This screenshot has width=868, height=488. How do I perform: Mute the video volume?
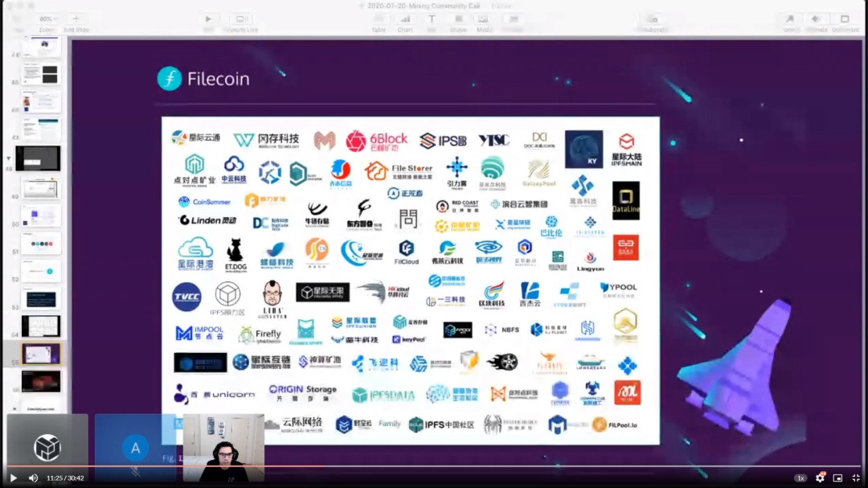coord(33,478)
